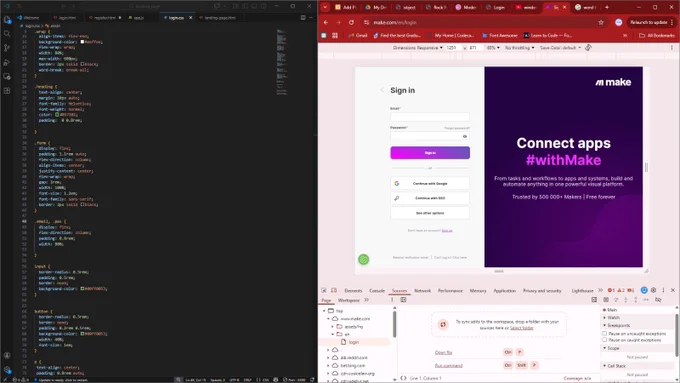Expand assets/hq folder in Sources tree
680x383 pixels.
333,327
